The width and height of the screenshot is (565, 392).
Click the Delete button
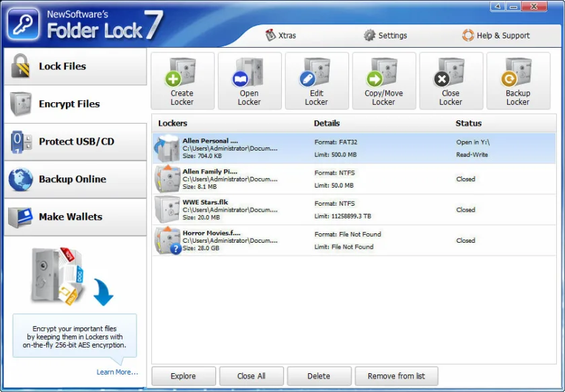pos(319,376)
